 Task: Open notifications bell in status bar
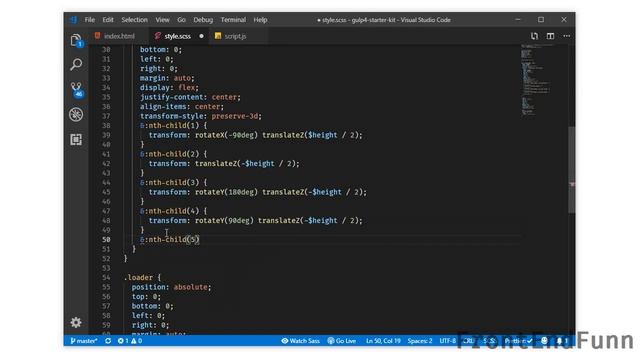(562, 340)
